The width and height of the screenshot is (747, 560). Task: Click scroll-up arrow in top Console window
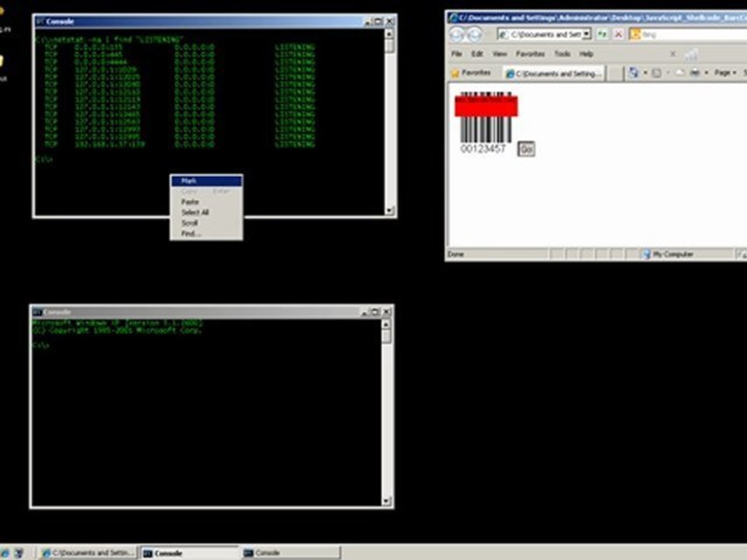coord(389,33)
